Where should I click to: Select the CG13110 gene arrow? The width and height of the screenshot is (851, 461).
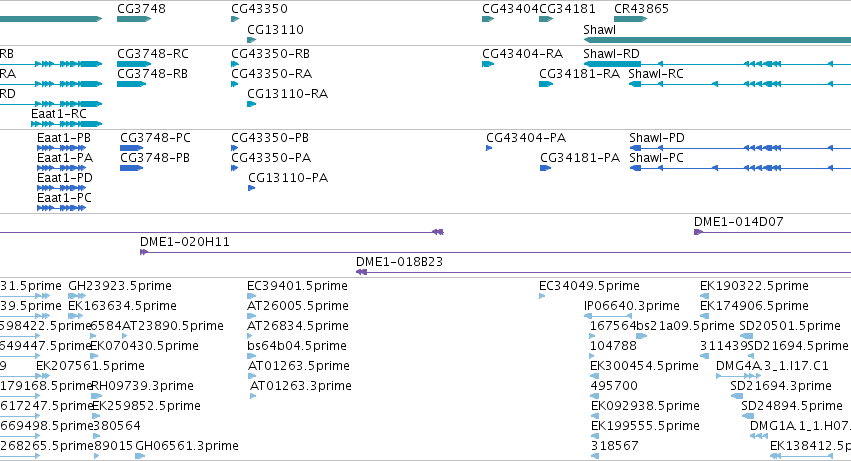(251, 40)
